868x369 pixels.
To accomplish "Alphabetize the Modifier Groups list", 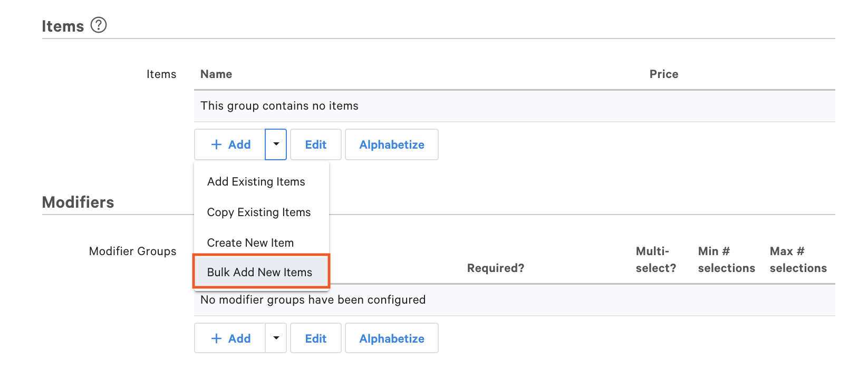I will [391, 338].
